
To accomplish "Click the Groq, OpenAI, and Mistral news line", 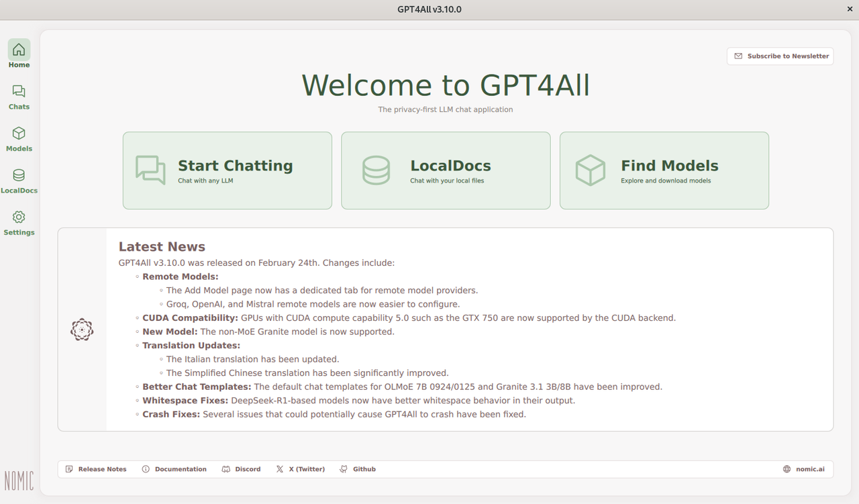I will 313,304.
